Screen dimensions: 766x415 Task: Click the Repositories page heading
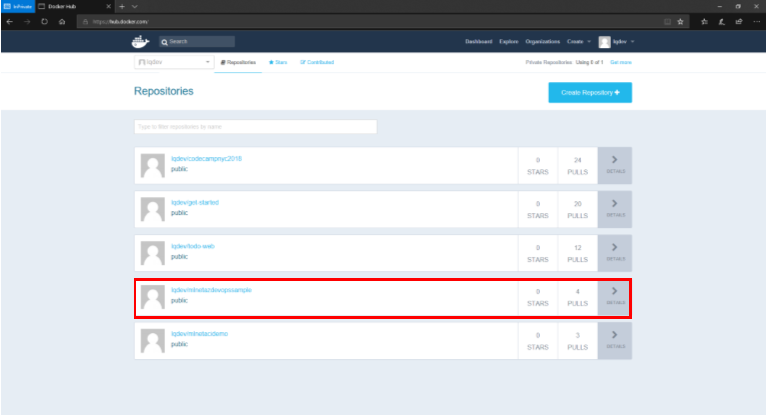click(164, 91)
